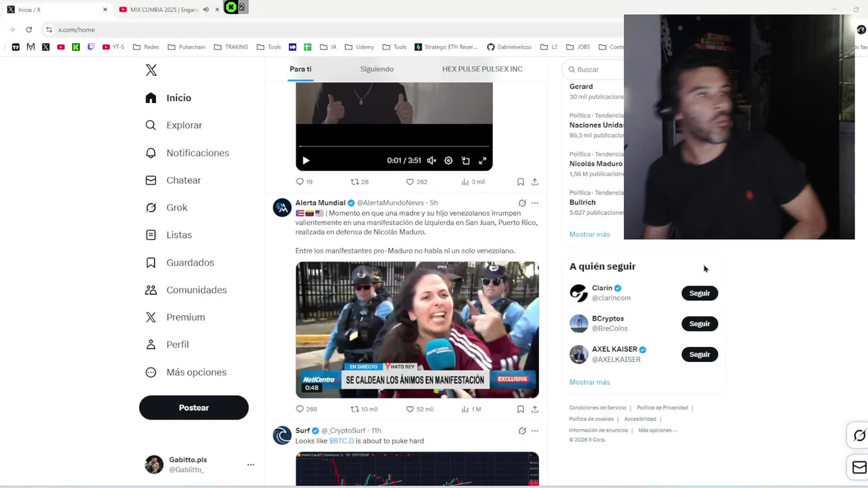
Task: Open settings gear in video player
Action: 448,161
